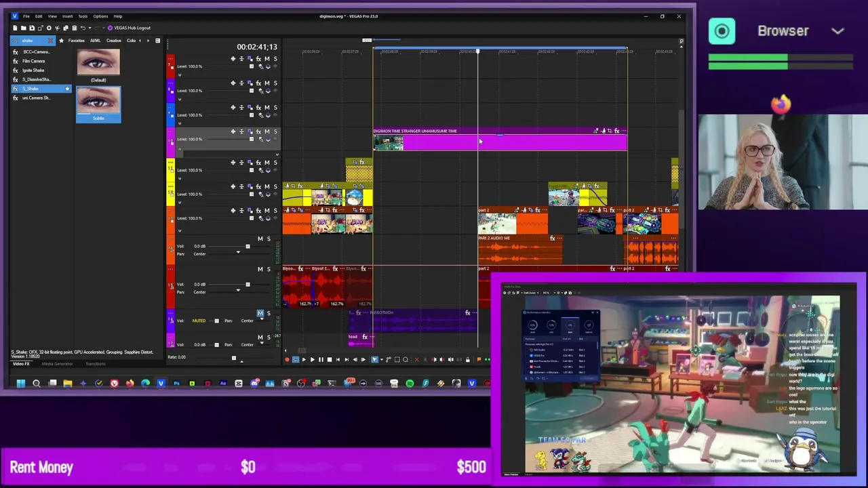This screenshot has width=868, height=488.
Task: Open the Options menu
Action: (100, 16)
